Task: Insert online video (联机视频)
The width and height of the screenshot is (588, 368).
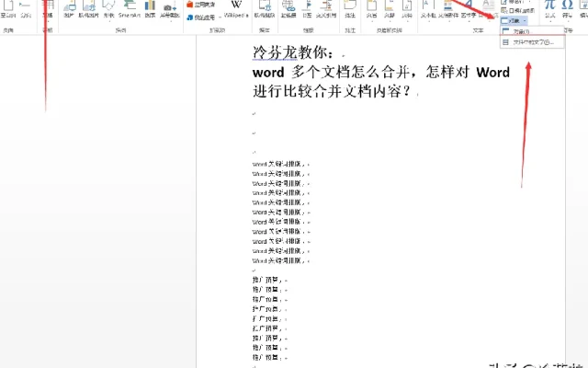Action: [x=265, y=9]
